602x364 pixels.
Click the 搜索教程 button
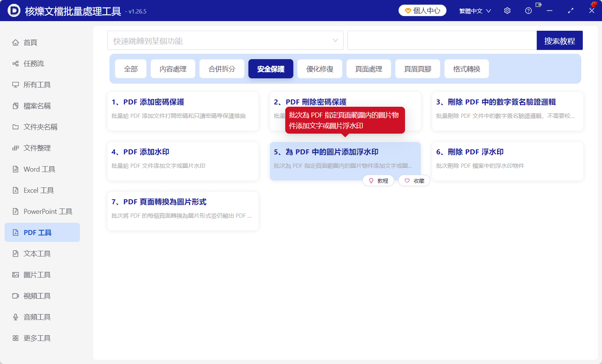559,40
